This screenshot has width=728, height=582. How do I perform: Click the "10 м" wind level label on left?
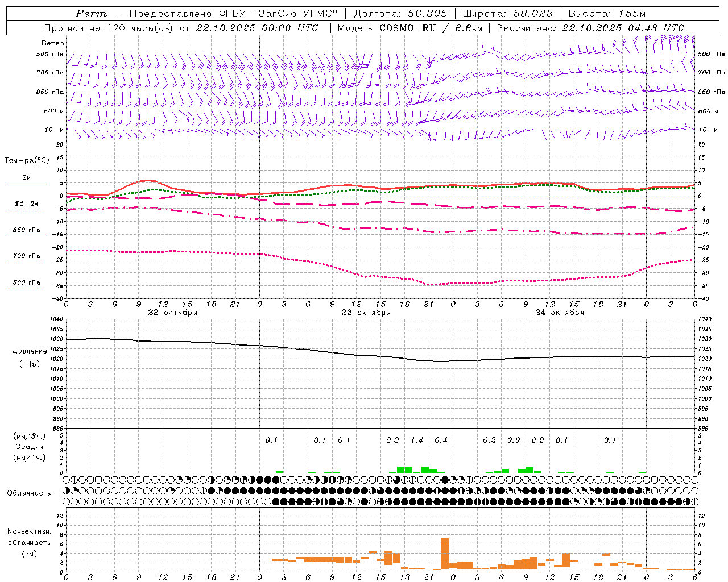pos(54,130)
